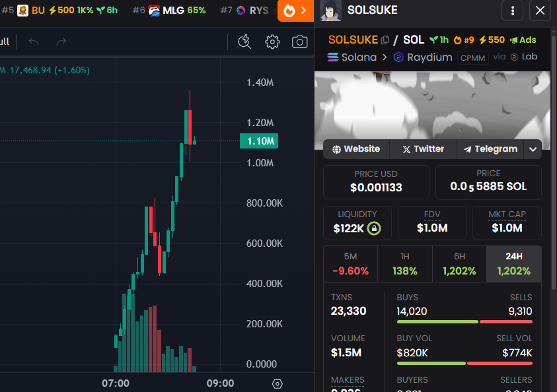
Task: Click the SOLSUKE banner image
Action: (432, 106)
